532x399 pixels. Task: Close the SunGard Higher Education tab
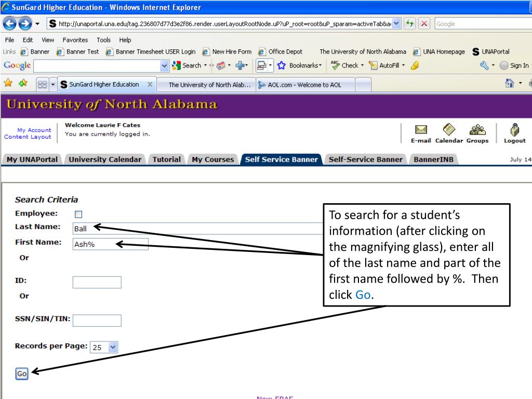click(x=150, y=84)
